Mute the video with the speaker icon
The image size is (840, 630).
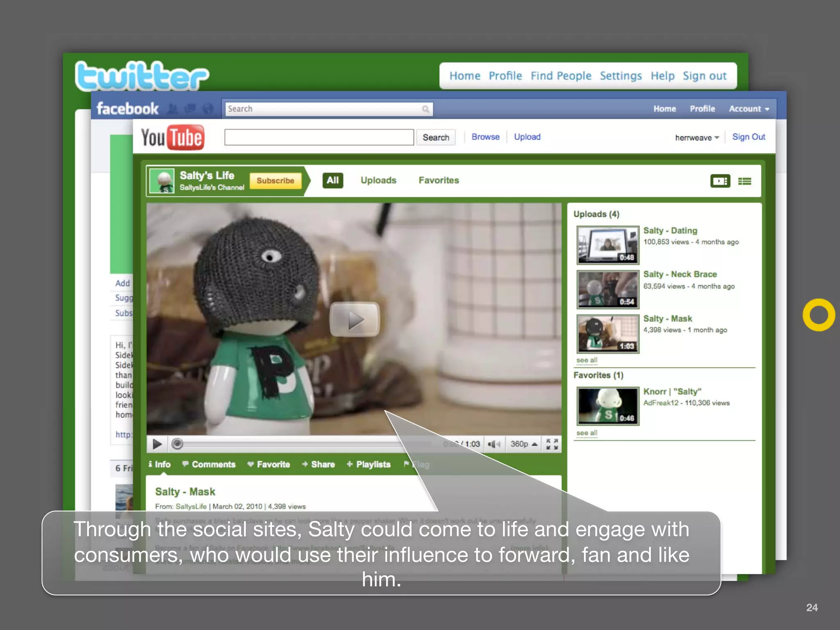click(x=494, y=444)
